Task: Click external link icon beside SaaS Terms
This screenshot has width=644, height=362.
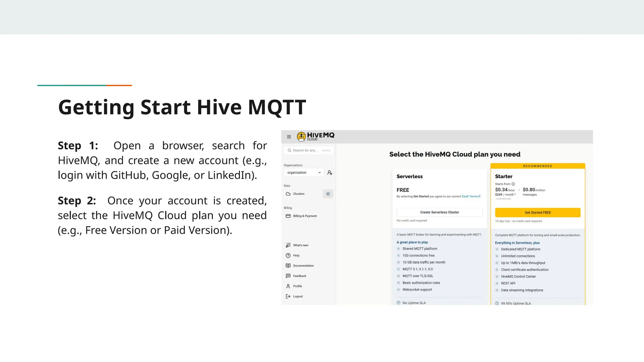Action: (479, 196)
